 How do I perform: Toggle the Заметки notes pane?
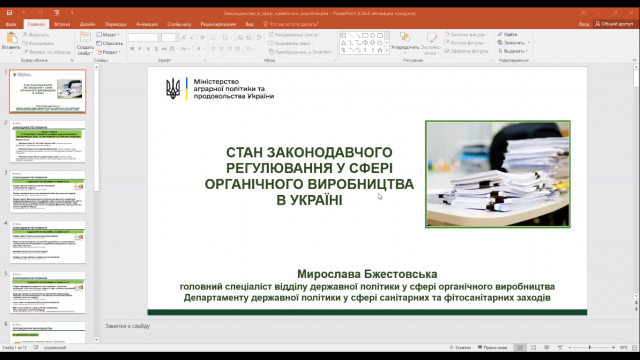point(460,347)
